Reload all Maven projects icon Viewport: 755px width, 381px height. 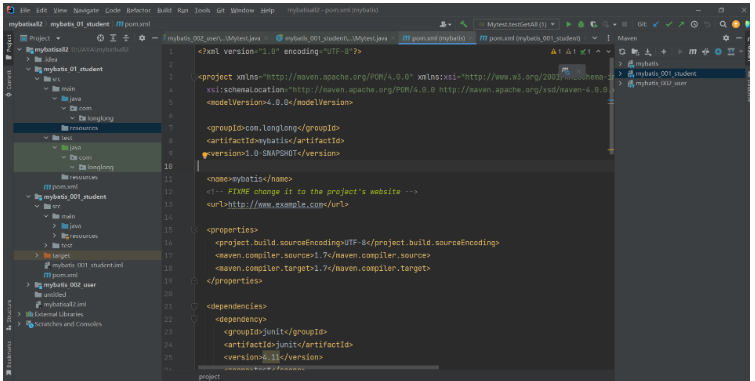(622, 52)
